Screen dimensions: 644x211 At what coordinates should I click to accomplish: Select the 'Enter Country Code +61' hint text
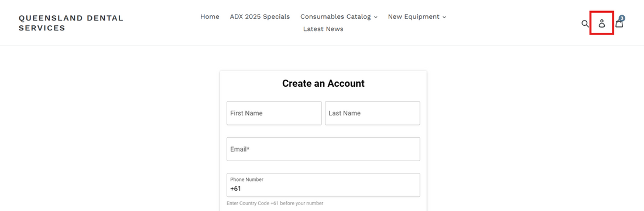pos(275,203)
